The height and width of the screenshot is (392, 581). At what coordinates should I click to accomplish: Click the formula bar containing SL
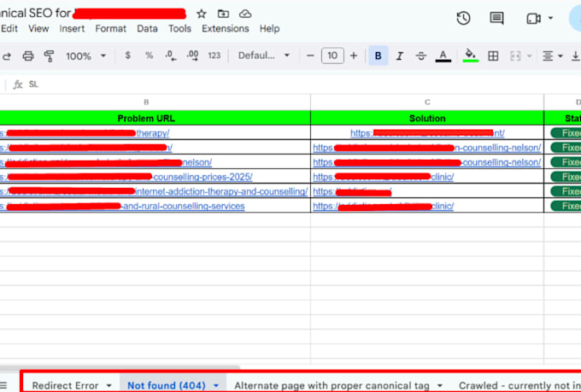[x=304, y=85]
